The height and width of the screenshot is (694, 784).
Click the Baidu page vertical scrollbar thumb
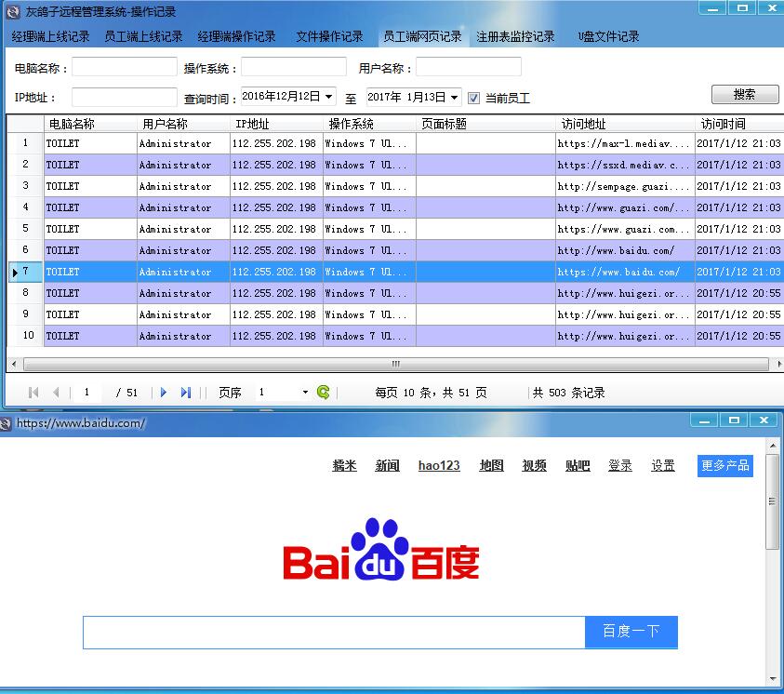[773, 501]
